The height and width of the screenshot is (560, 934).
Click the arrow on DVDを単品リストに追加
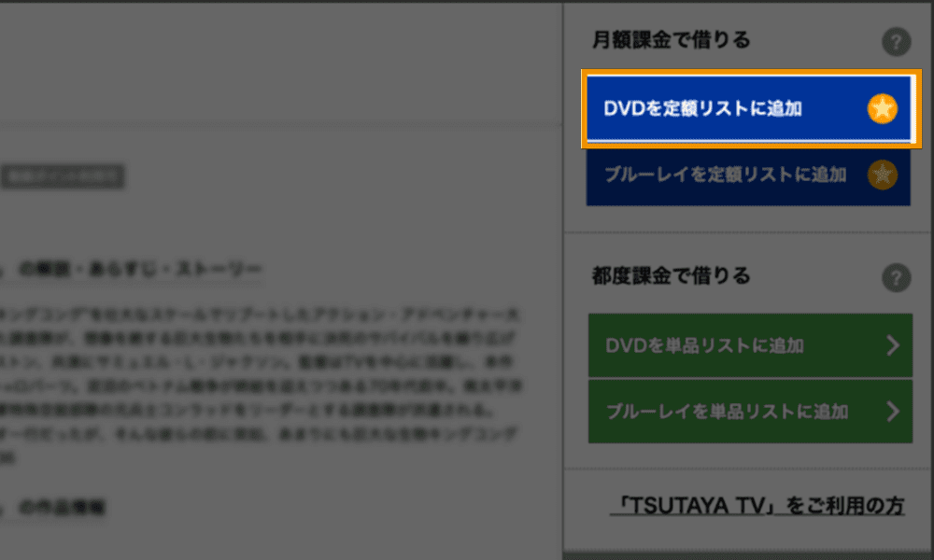(893, 346)
